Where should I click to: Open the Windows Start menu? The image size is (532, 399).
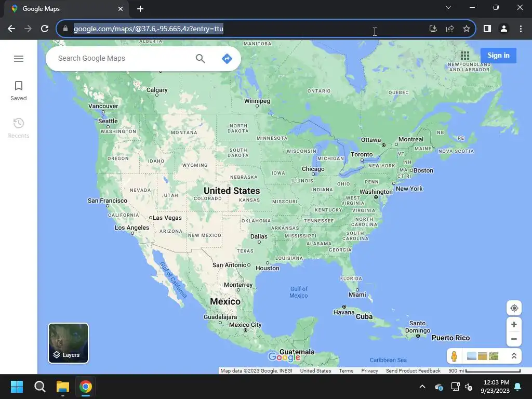coord(17,387)
